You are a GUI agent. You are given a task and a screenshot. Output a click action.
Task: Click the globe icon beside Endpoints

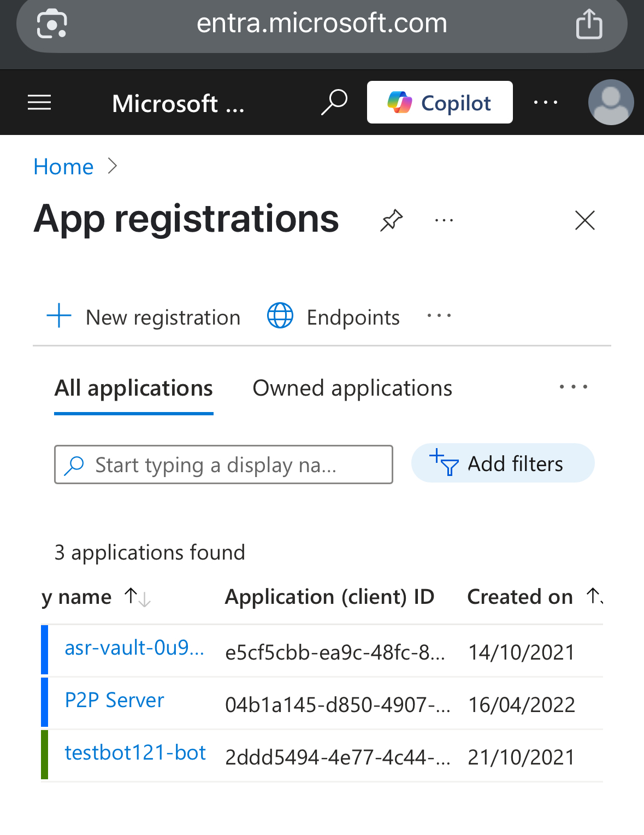280,316
